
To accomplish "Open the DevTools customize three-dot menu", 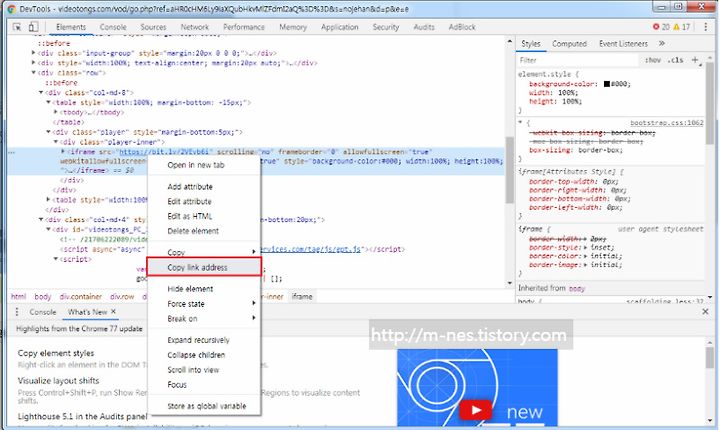I will pyautogui.click(x=706, y=27).
